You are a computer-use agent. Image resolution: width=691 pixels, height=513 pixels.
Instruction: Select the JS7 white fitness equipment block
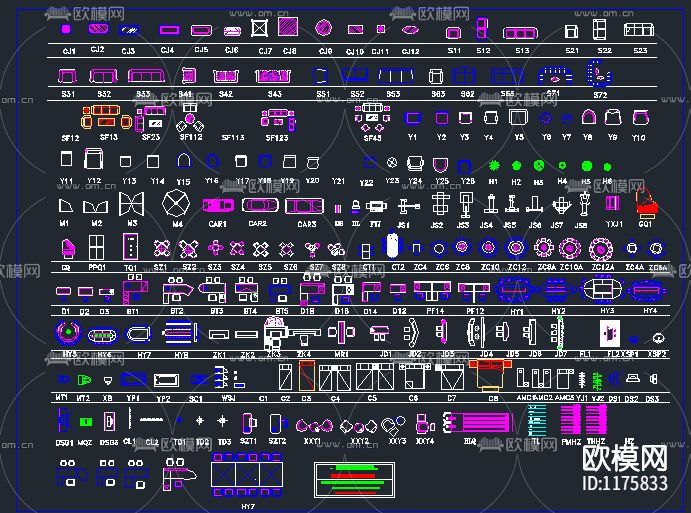click(x=561, y=205)
